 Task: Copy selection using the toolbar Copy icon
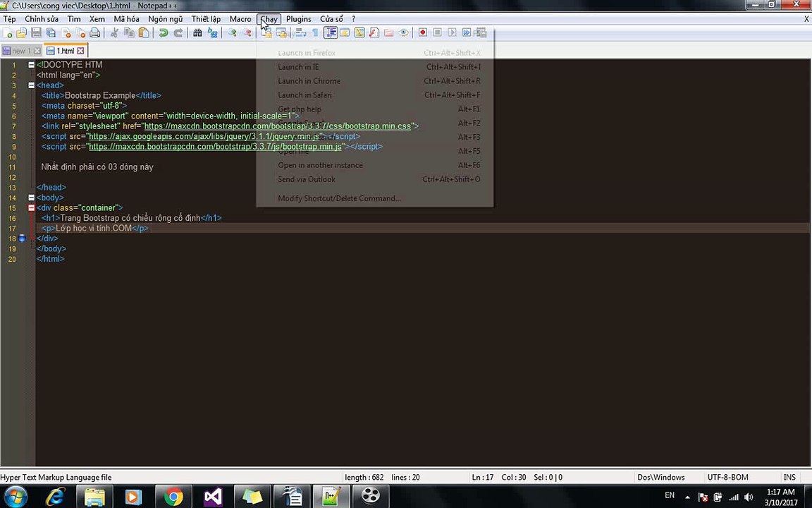[129, 32]
